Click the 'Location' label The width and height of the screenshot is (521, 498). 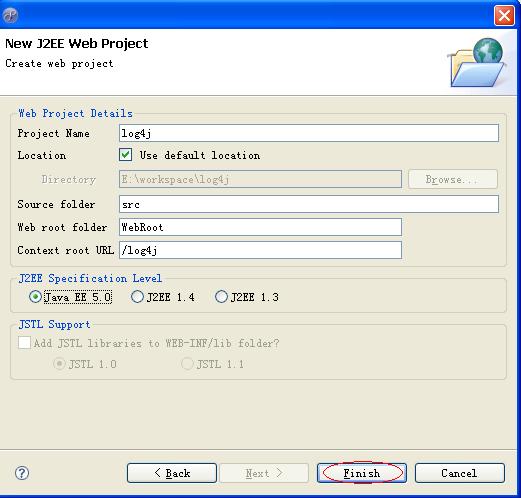pos(42,155)
